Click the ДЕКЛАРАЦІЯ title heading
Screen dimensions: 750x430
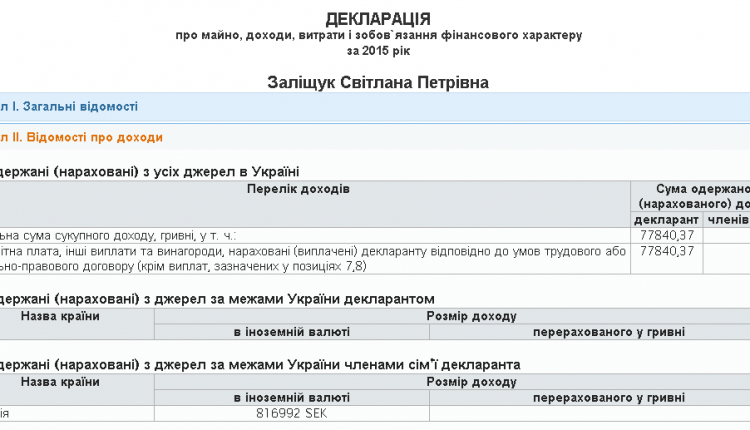coord(378,19)
